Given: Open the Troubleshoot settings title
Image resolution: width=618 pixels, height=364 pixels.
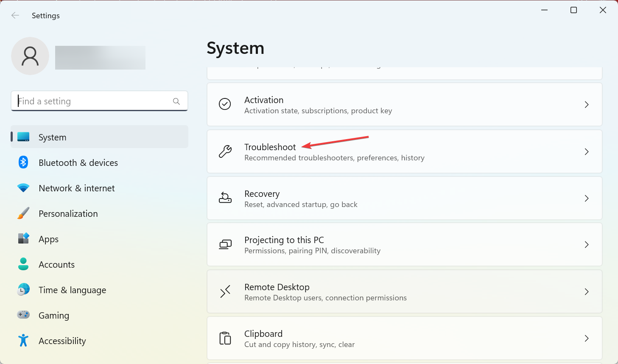Looking at the screenshot, I should tap(270, 147).
